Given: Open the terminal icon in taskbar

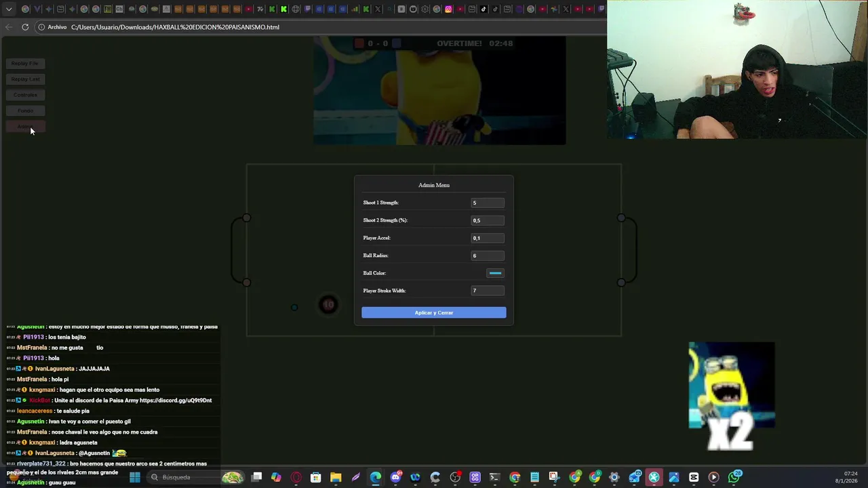Looking at the screenshot, I should tap(495, 477).
